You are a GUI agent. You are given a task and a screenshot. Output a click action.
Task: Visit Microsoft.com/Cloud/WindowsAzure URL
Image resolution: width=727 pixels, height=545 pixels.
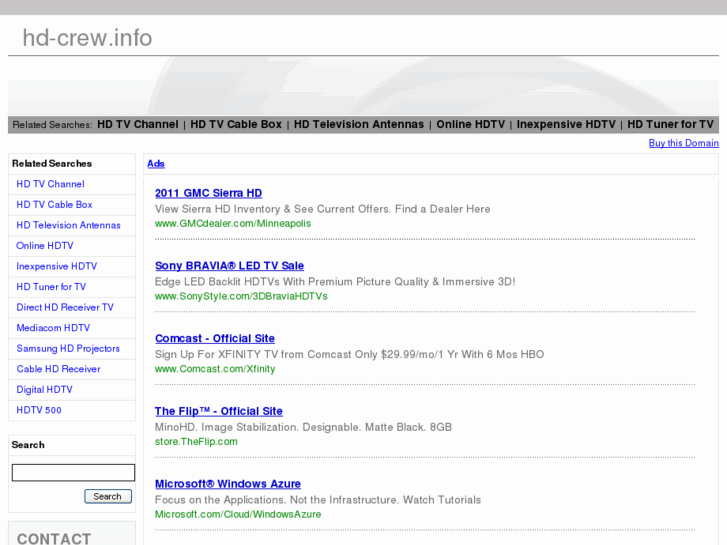(238, 514)
